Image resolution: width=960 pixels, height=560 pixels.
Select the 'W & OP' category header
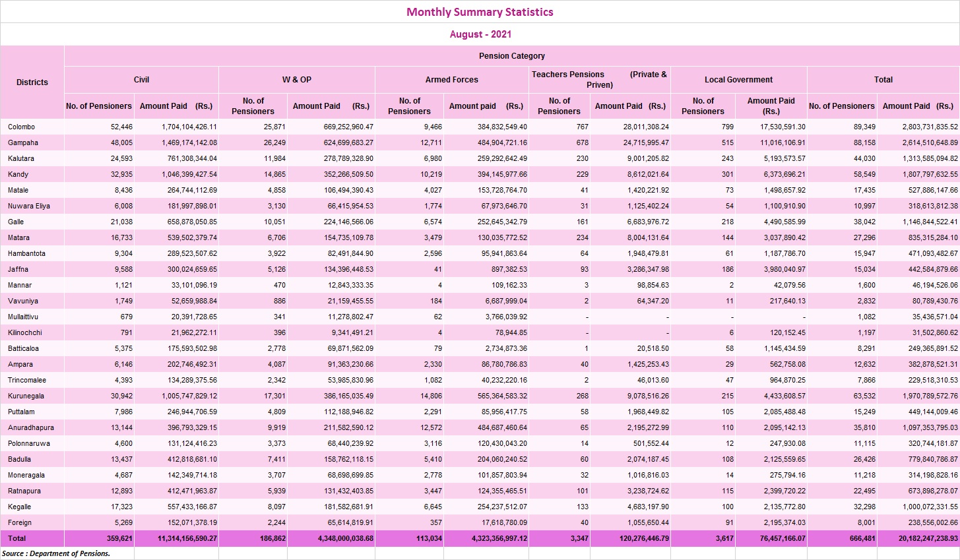pos(297,80)
